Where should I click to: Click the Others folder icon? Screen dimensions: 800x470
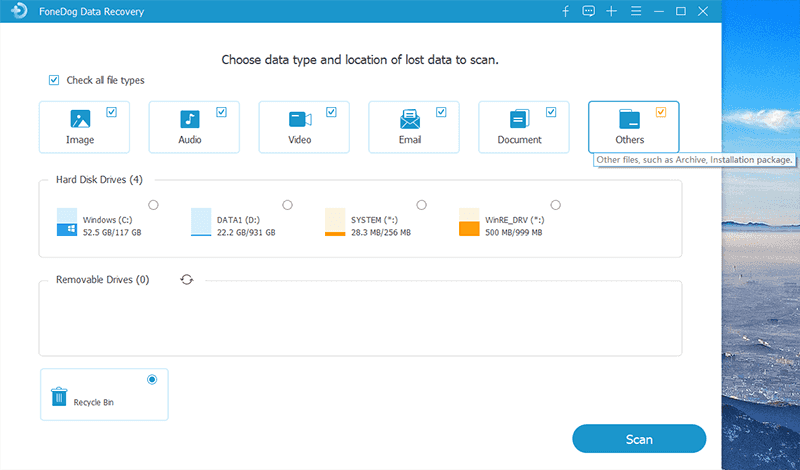click(x=630, y=119)
